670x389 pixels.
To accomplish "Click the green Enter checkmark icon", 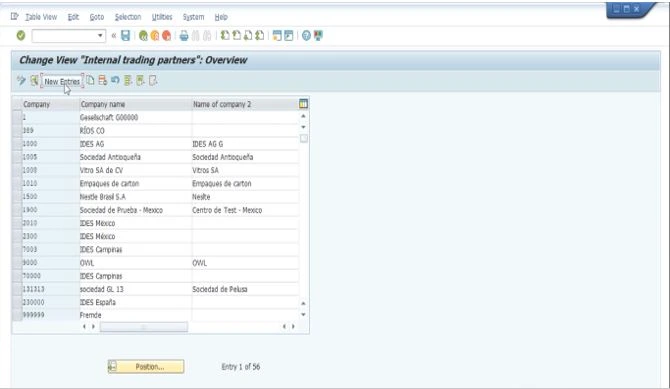I will pyautogui.click(x=21, y=35).
